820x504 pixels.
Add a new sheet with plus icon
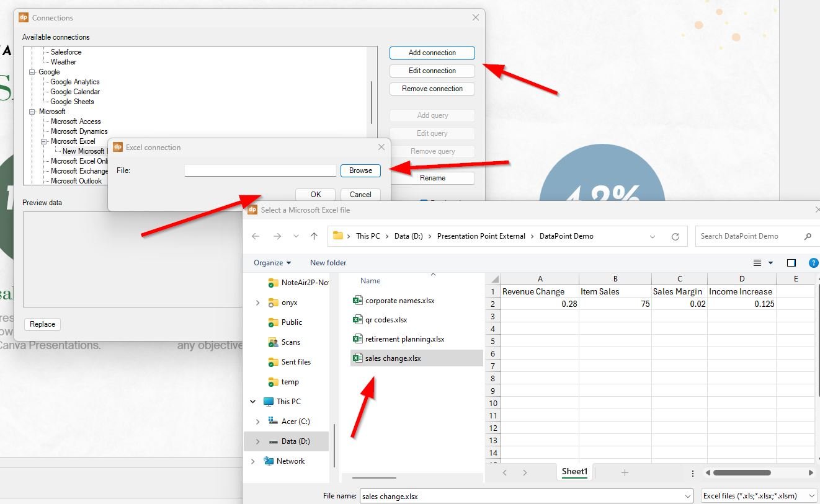(625, 472)
